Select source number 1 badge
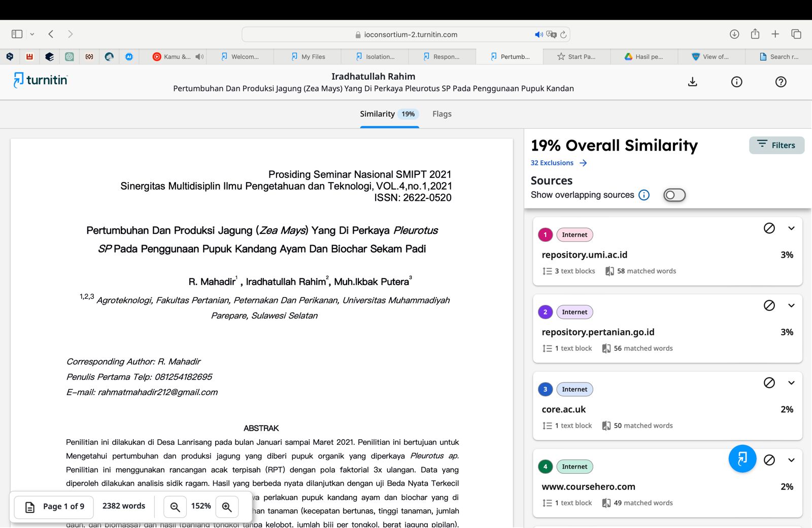 pos(545,235)
